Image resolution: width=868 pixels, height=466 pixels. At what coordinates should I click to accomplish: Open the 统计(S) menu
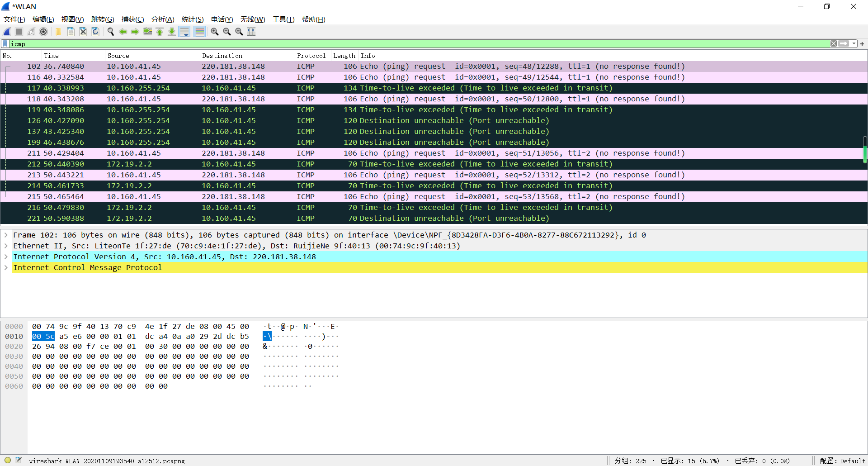[x=193, y=19]
